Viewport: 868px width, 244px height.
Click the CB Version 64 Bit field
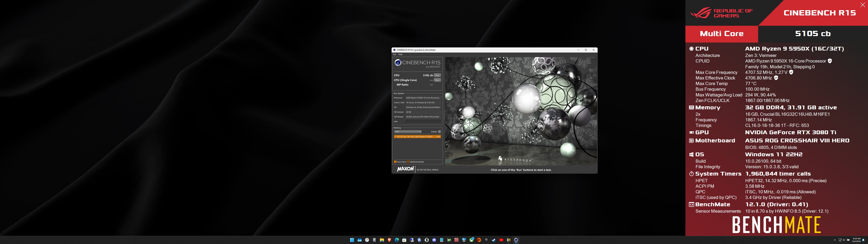(x=423, y=112)
